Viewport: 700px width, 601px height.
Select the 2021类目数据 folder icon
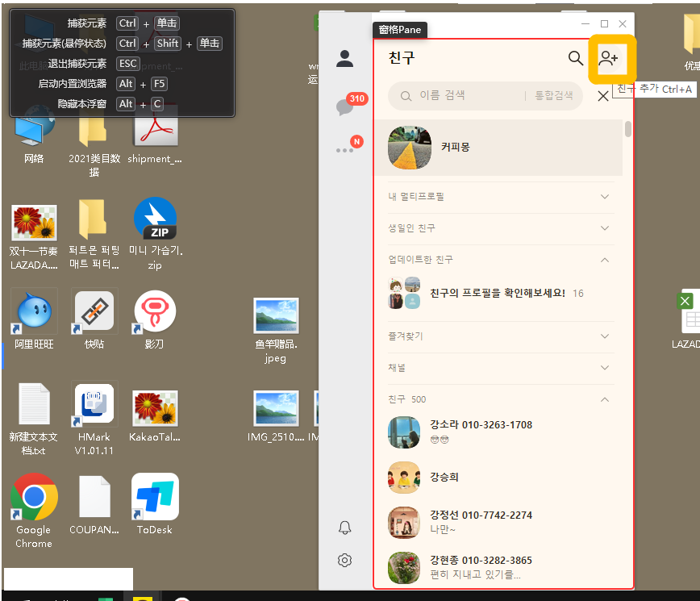pyautogui.click(x=94, y=145)
